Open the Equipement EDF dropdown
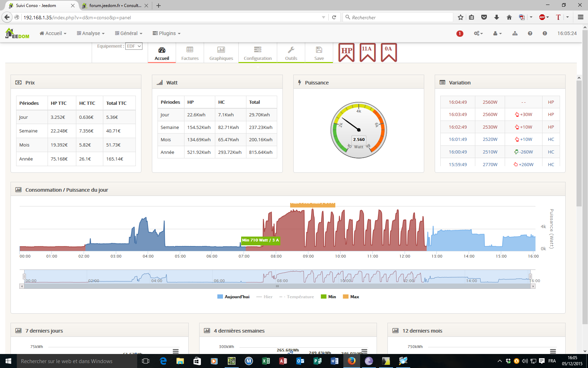Image resolution: width=588 pixels, height=368 pixels. coord(134,46)
